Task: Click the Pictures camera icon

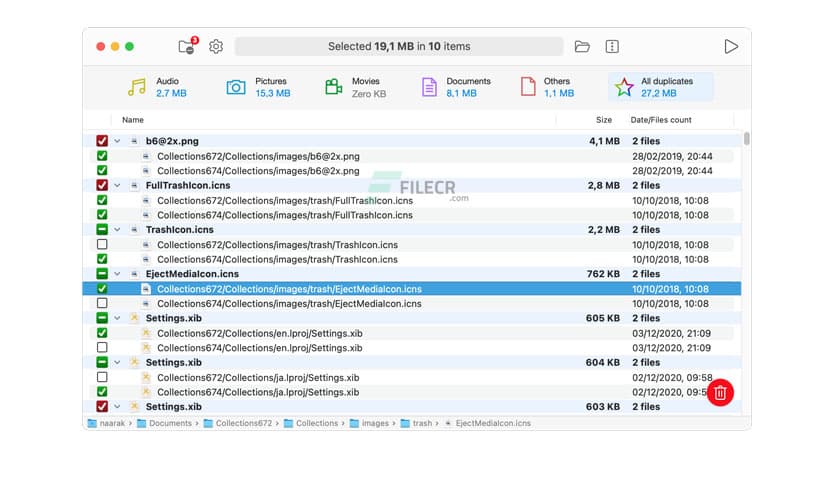Action: point(236,87)
